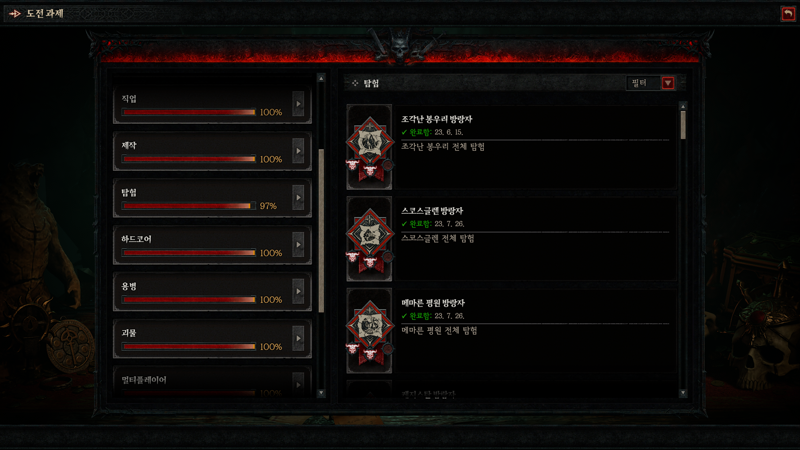Screen dimensions: 800x450
Task: Click the category list scrollbar down arrow
Action: [321, 393]
